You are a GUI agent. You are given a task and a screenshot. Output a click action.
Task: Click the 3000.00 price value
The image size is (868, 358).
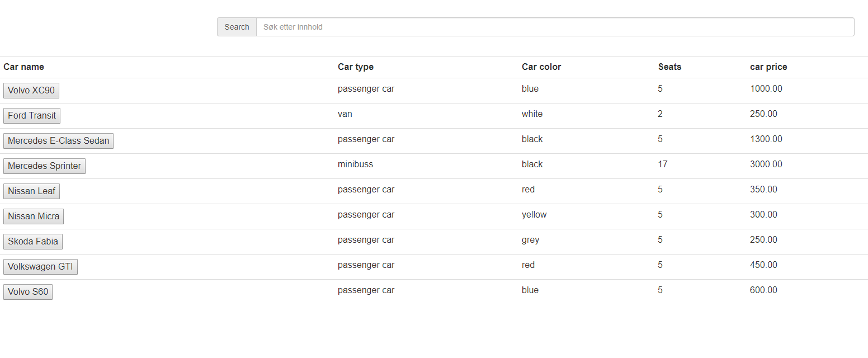tap(766, 164)
